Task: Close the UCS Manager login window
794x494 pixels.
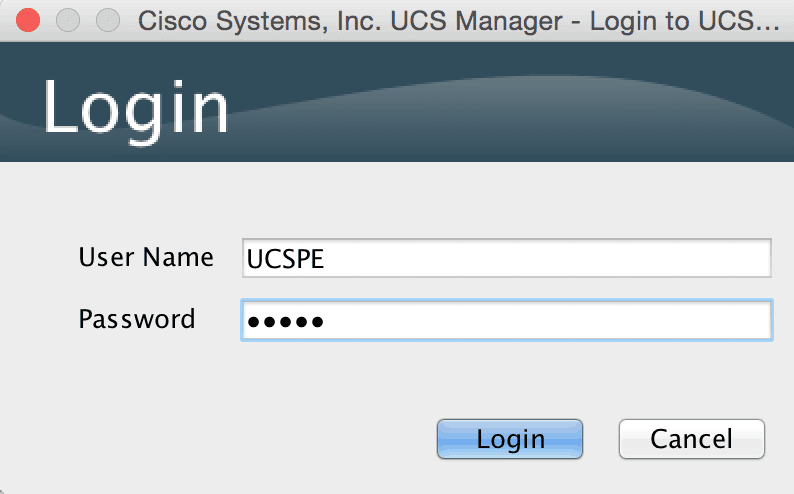Action: tap(28, 21)
